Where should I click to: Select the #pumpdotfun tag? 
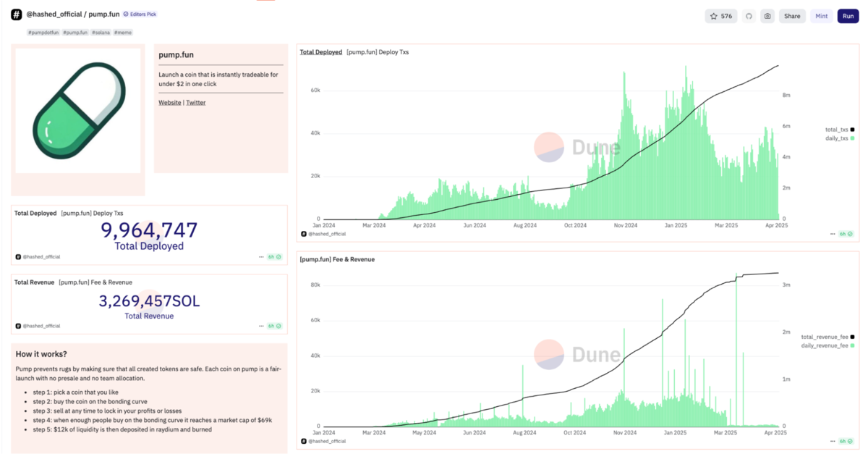[x=43, y=33]
